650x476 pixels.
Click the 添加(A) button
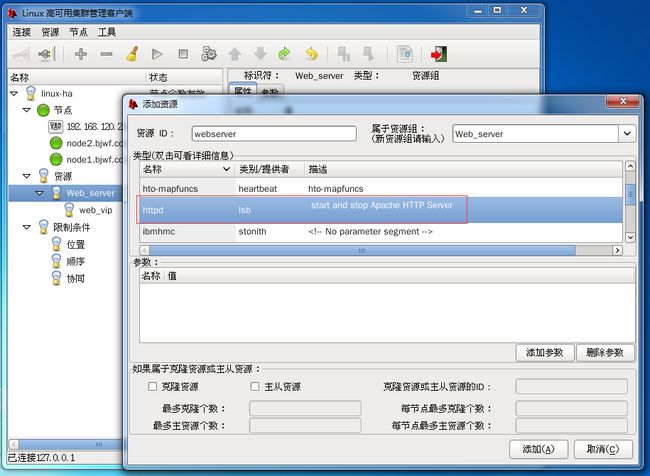538,449
